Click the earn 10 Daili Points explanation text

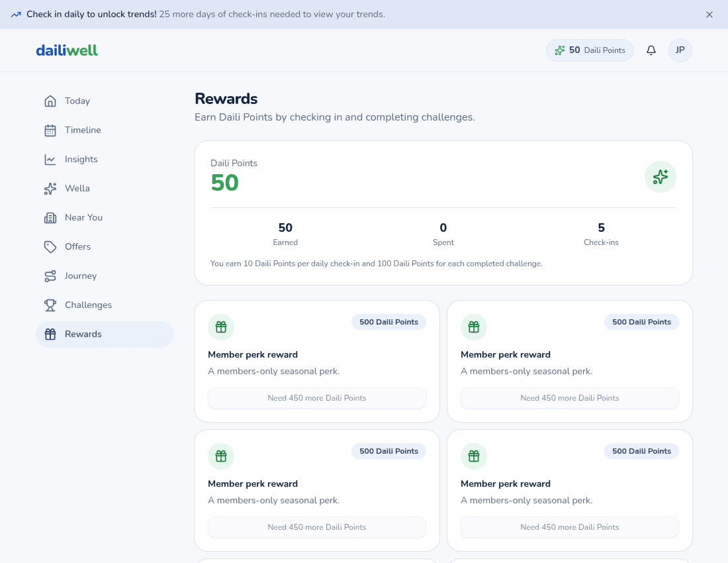(x=376, y=264)
